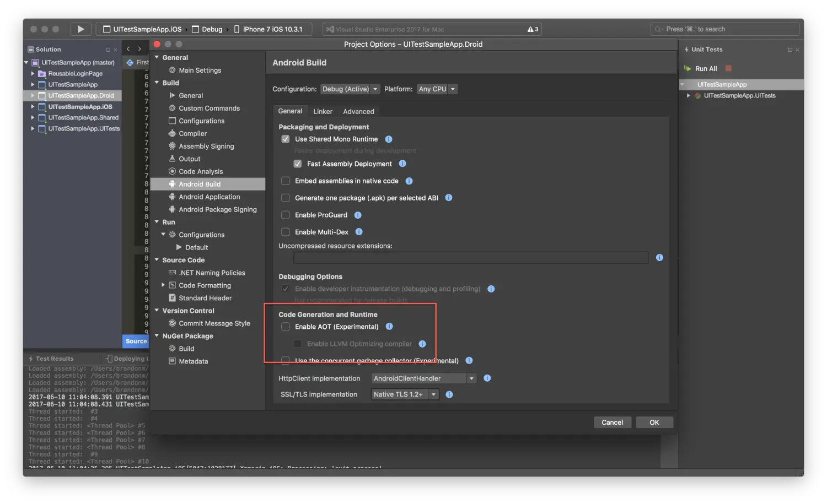Enable Generate one package per selected ABI
827x504 pixels.
(x=286, y=198)
